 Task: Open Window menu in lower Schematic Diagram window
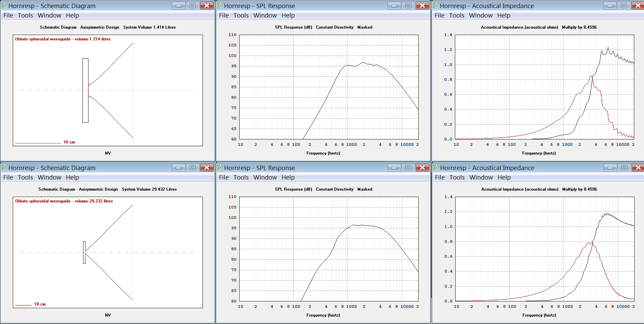point(49,177)
